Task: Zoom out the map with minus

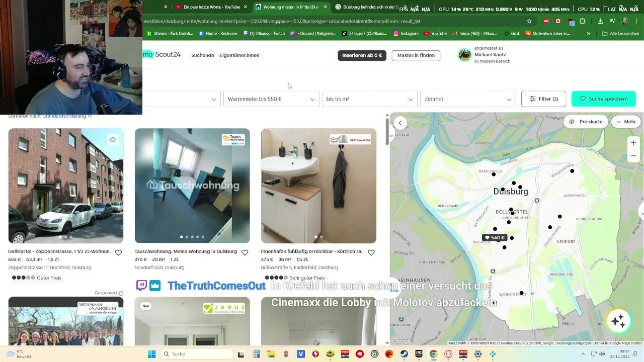Action: tap(633, 156)
